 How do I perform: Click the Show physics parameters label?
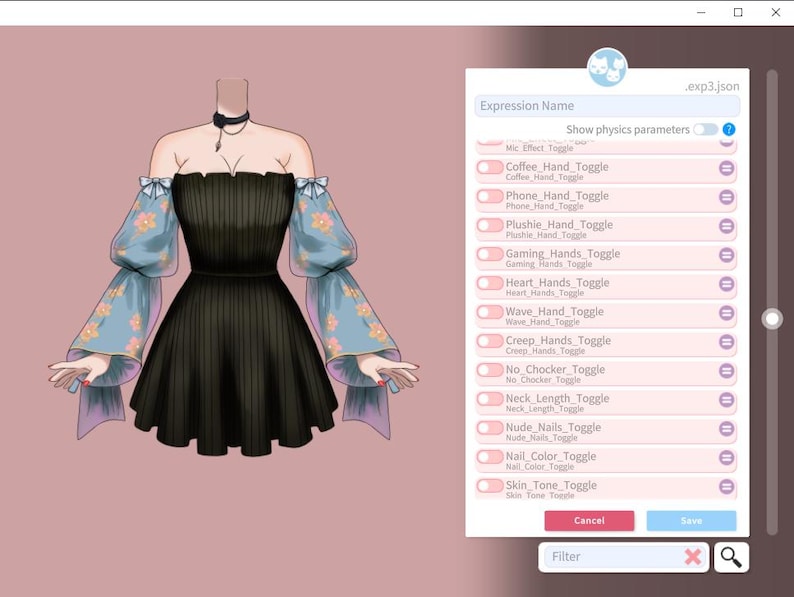627,130
